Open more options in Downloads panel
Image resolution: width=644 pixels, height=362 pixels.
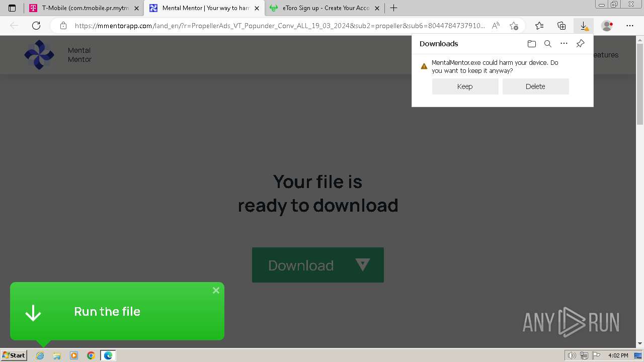(564, 44)
